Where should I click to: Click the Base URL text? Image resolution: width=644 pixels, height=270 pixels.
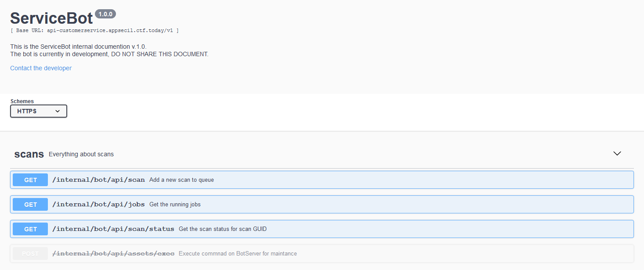pos(94,31)
